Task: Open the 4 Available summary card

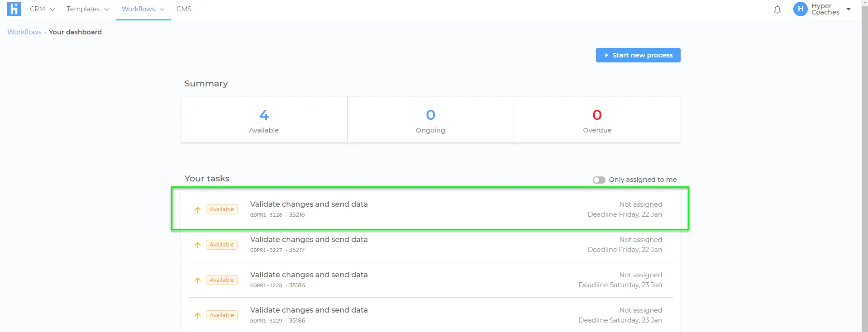Action: pos(264,120)
